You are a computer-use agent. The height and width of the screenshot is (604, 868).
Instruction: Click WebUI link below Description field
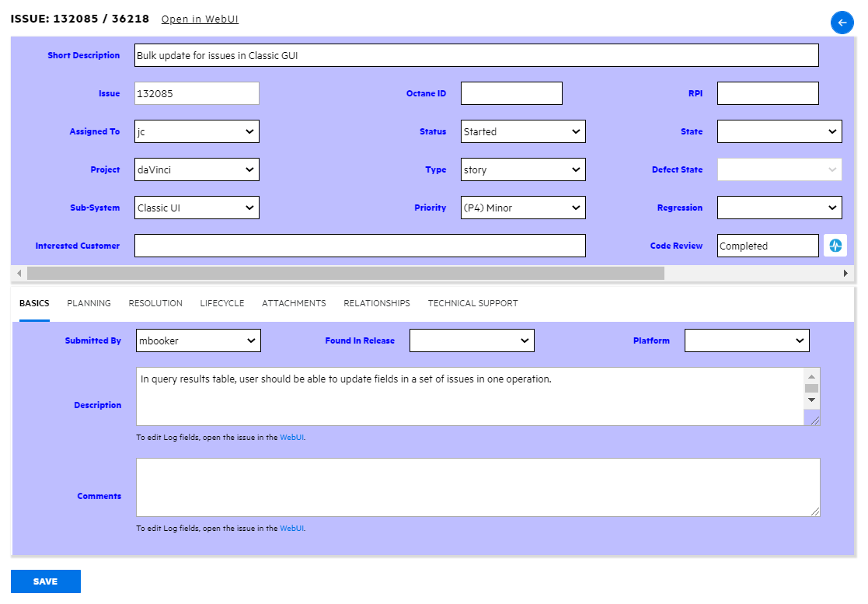click(291, 438)
